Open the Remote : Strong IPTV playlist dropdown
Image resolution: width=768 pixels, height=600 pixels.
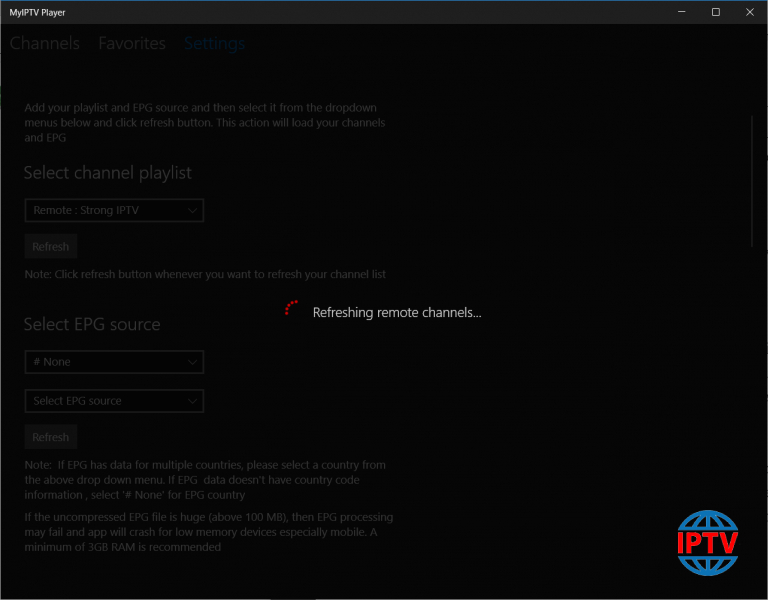coord(114,211)
